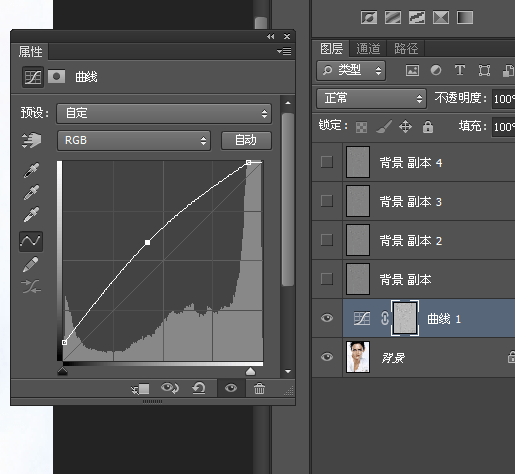Image resolution: width=515 pixels, height=474 pixels.
Task: Select the on-image targeted adjustment hand tool
Action: (31, 140)
